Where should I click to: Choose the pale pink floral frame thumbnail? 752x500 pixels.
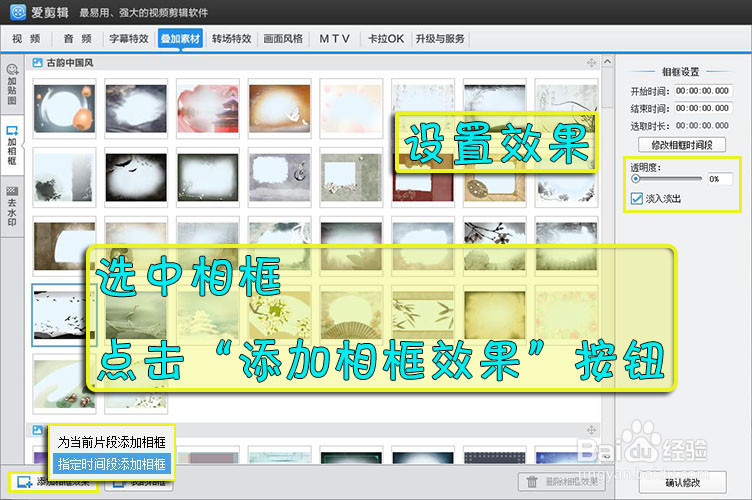point(351,109)
